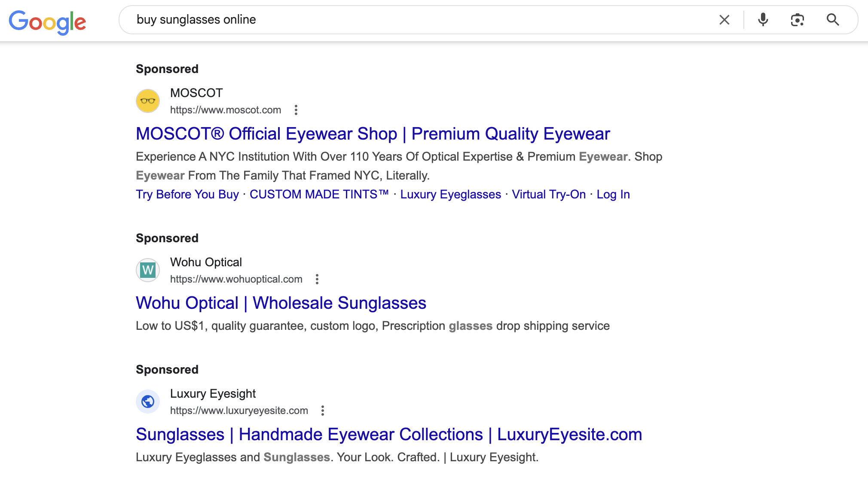Click 'Your Look. Crafted.' ad description
The height and width of the screenshot is (481, 868).
337,457
